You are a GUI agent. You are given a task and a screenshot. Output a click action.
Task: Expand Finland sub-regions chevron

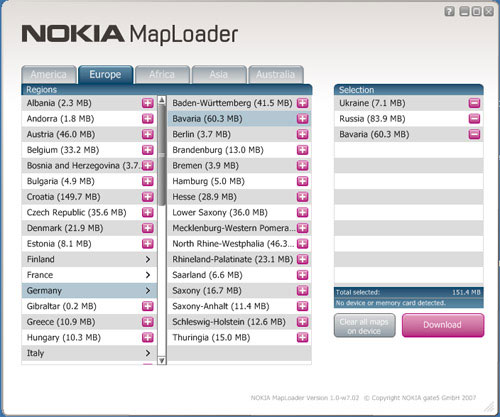point(148,259)
